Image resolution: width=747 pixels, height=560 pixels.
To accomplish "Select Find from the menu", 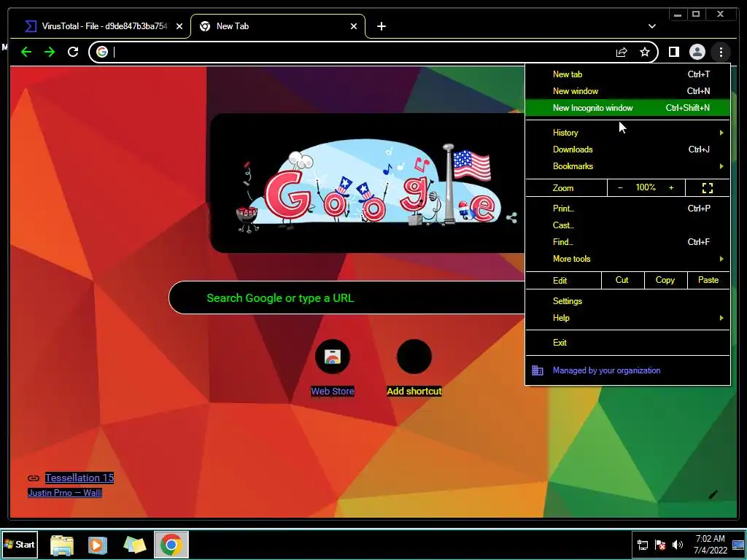I will 627,242.
